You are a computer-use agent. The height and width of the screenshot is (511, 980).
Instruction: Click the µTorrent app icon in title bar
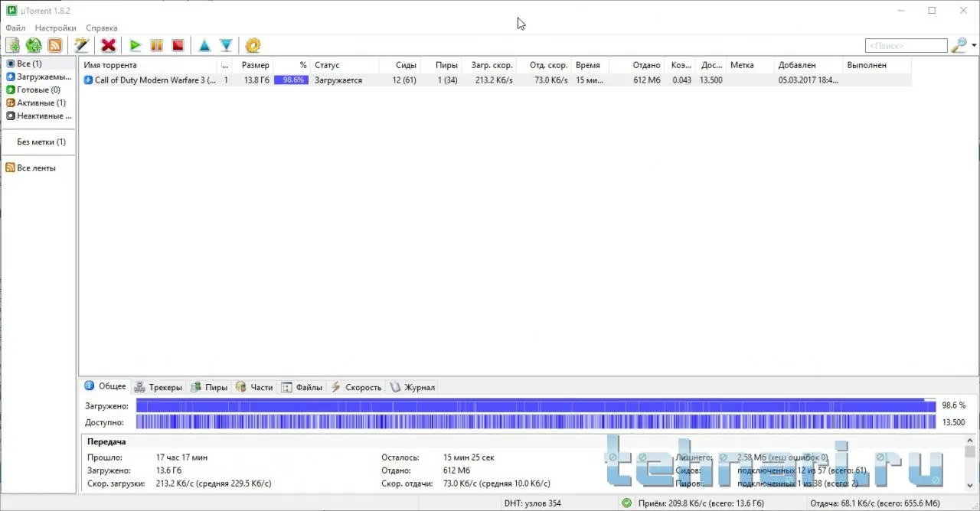11,11
